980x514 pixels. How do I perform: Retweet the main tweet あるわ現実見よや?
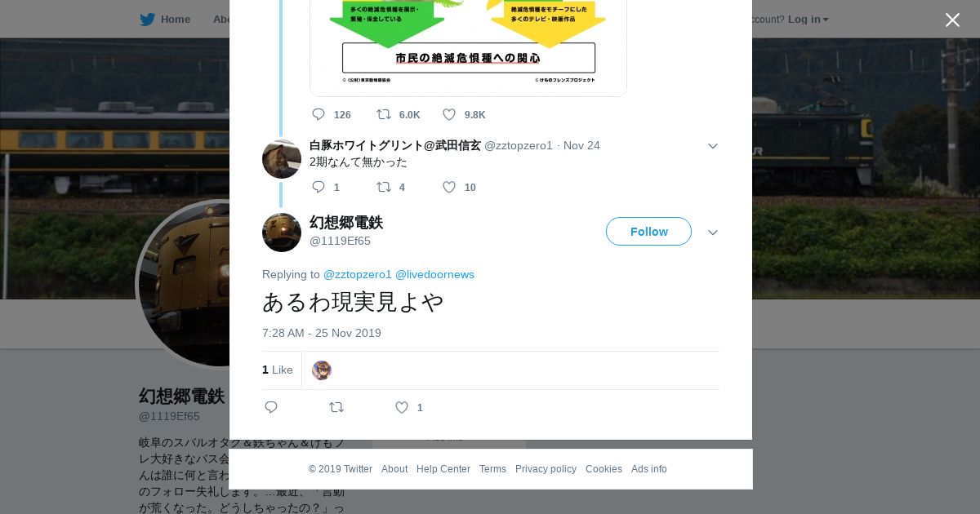click(336, 407)
